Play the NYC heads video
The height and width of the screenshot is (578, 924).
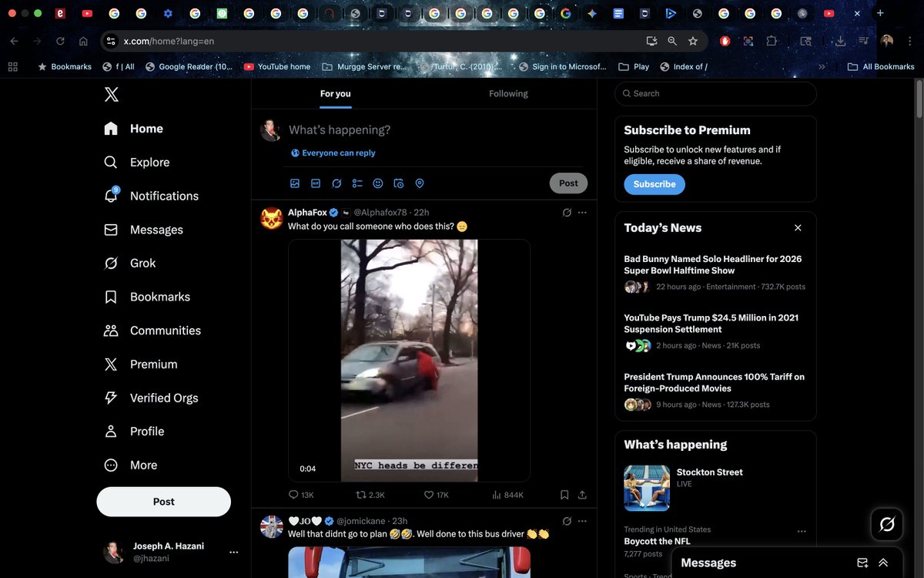pos(409,361)
